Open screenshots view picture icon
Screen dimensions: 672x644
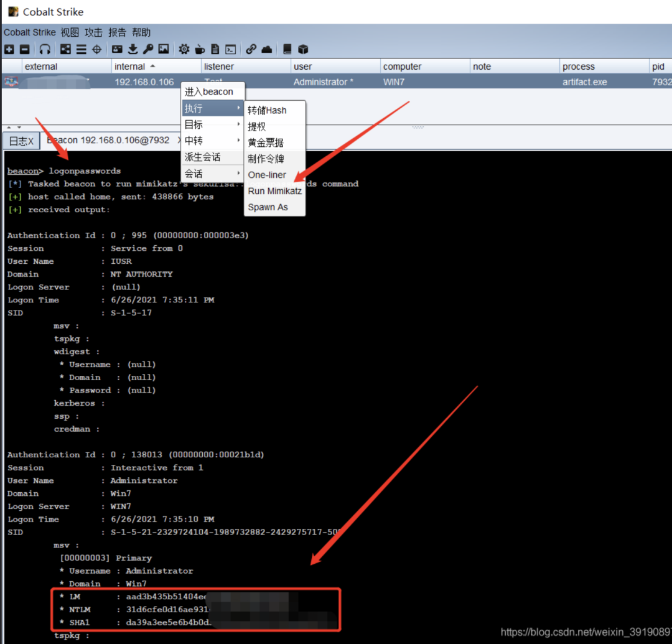point(164,49)
